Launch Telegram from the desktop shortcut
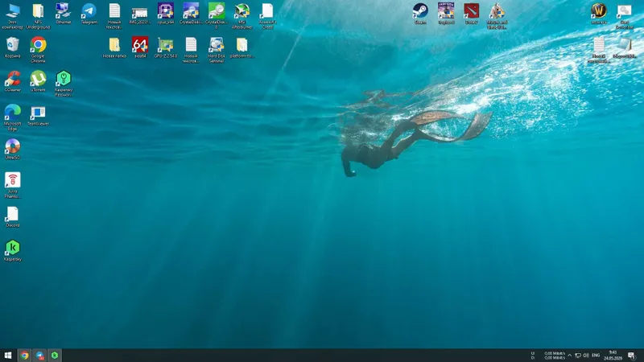644x362 pixels. tap(89, 13)
